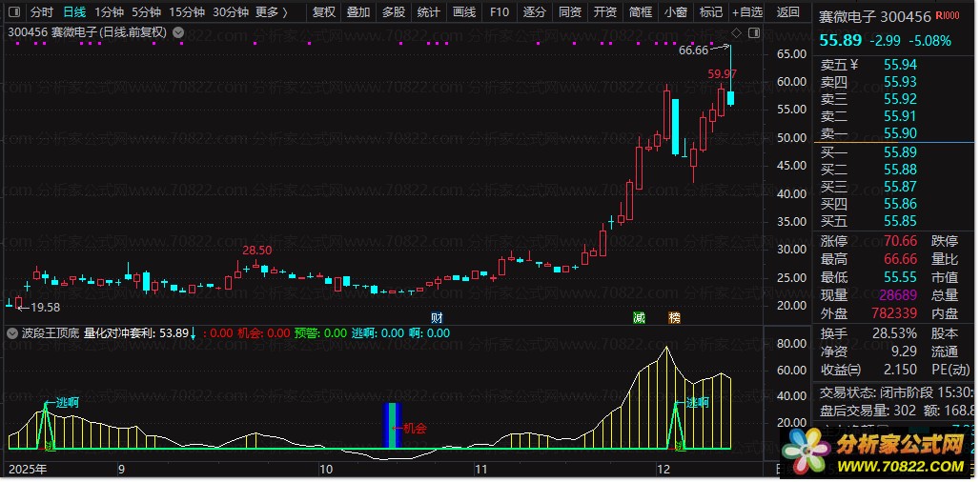Toggle the left sidebar panel icon
The image size is (980, 482).
pos(13,11)
